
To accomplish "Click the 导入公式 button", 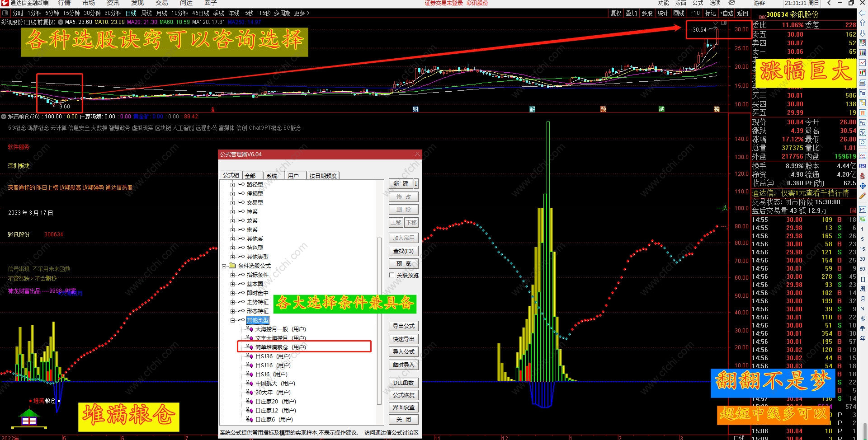I will click(x=403, y=352).
